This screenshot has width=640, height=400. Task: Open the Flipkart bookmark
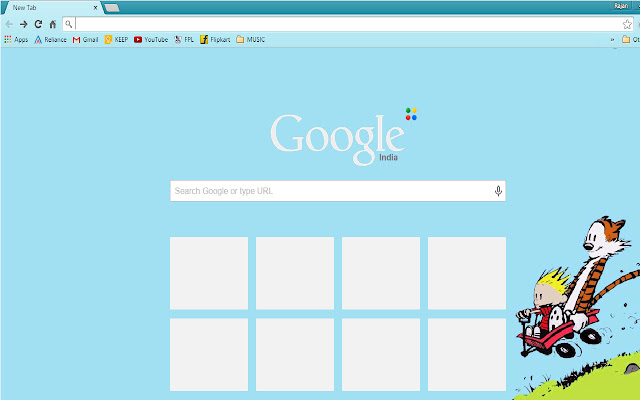(x=215, y=40)
